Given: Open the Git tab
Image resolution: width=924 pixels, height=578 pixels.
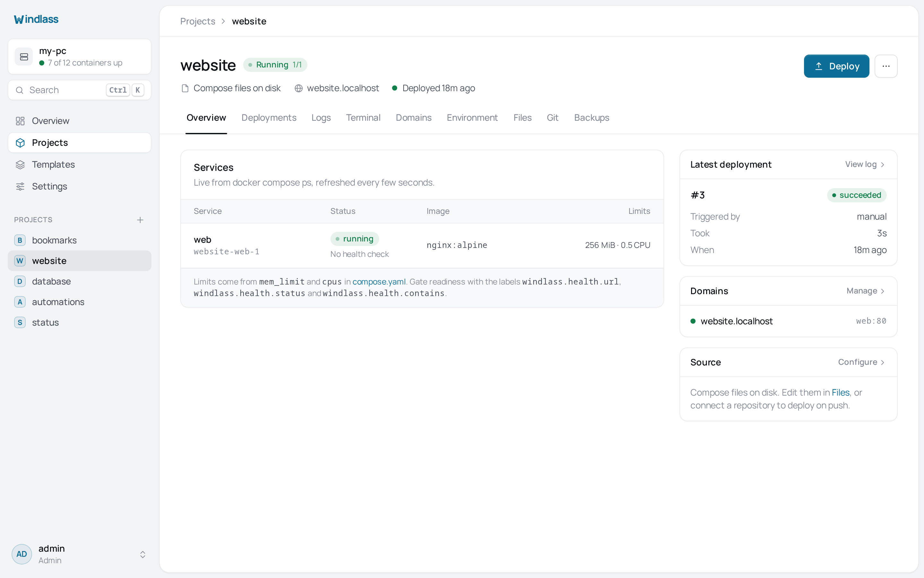Looking at the screenshot, I should pos(552,118).
